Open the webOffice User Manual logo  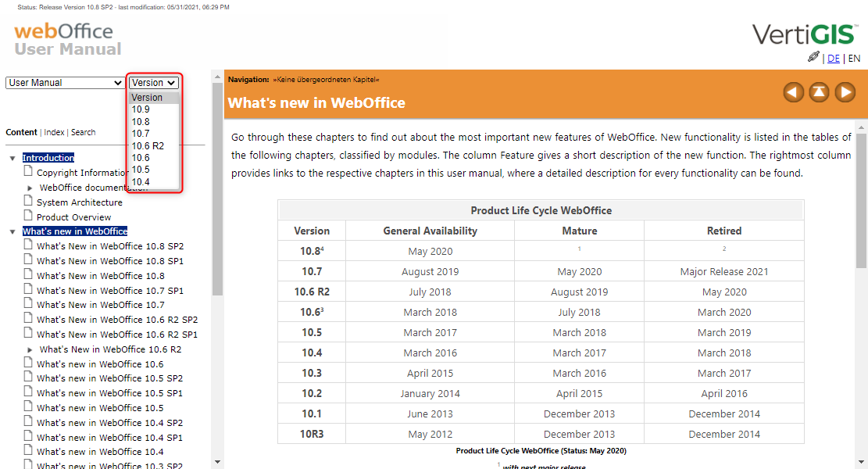tap(67, 39)
